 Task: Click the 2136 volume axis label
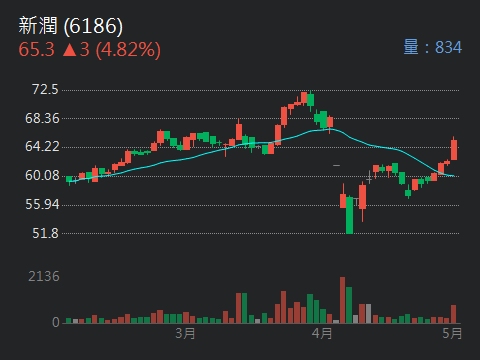pos(44,276)
